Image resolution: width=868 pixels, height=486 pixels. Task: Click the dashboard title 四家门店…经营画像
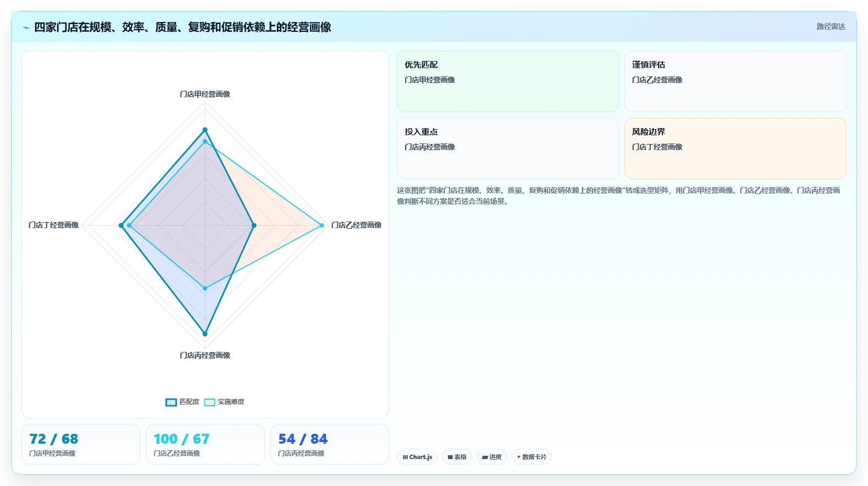click(x=183, y=27)
